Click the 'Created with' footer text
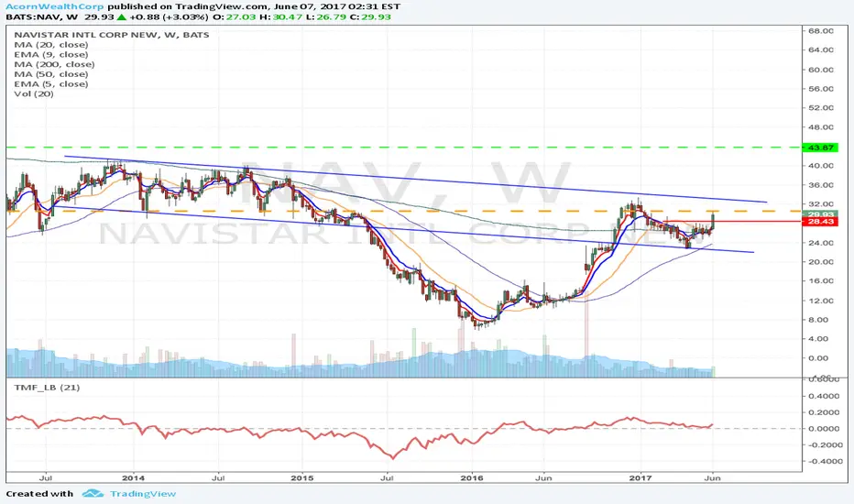Image resolution: width=854 pixels, height=504 pixels. pyautogui.click(x=39, y=494)
